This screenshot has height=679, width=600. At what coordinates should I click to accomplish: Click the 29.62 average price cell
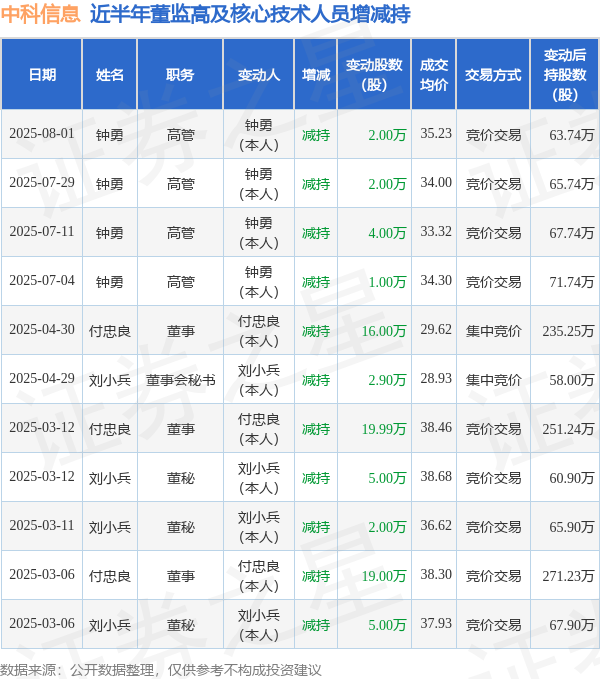[x=436, y=329]
